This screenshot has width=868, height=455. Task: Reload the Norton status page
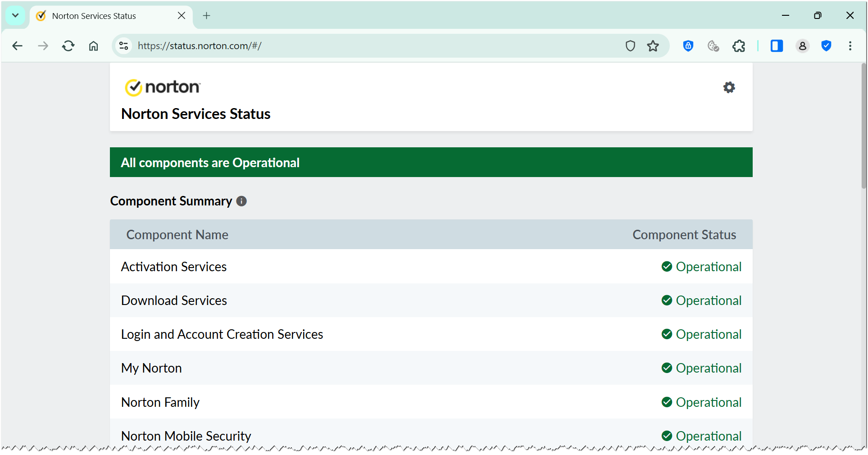click(68, 46)
